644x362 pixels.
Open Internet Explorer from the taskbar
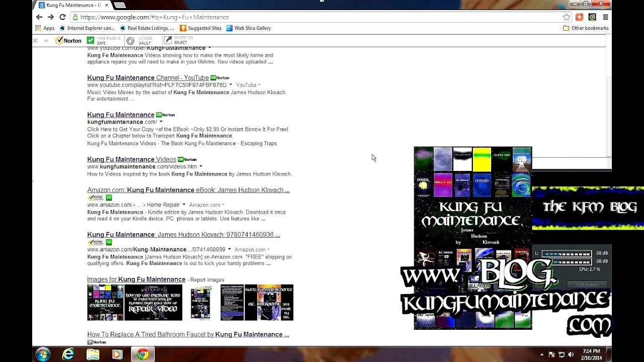pos(68,354)
